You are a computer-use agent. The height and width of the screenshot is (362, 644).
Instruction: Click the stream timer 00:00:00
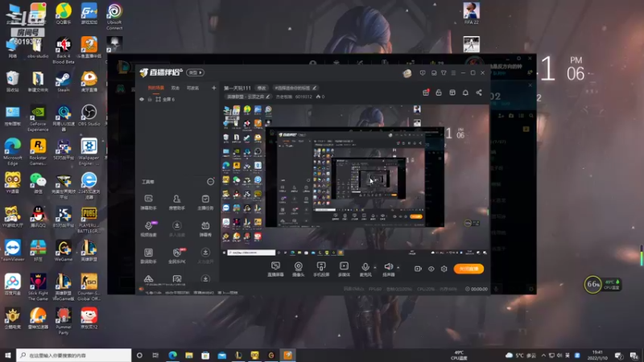tap(477, 289)
